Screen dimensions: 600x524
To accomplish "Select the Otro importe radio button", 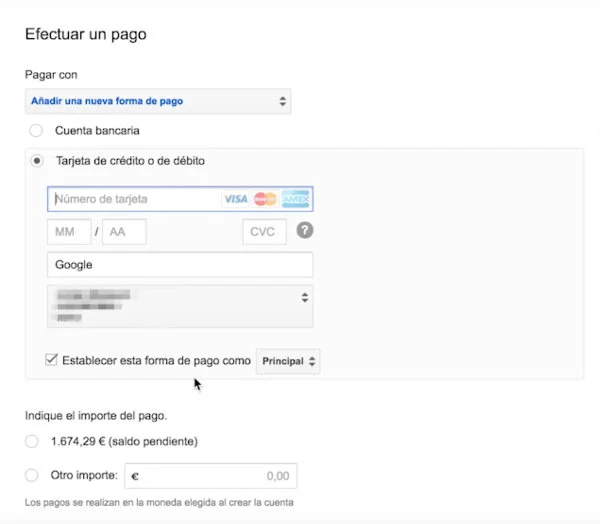I will pos(32,475).
